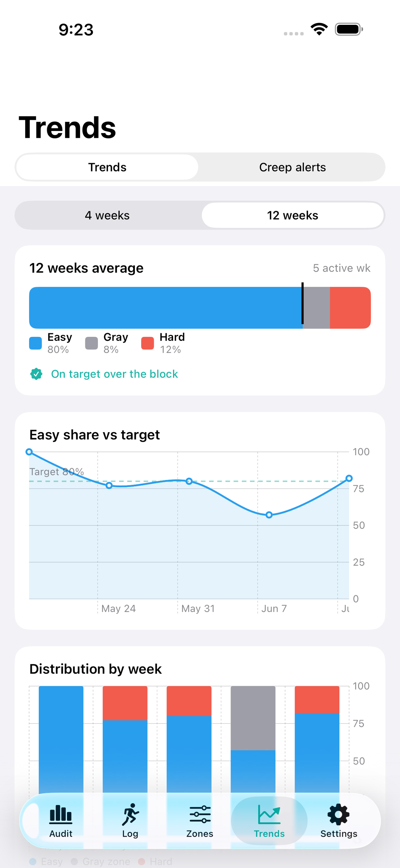The height and width of the screenshot is (868, 400).
Task: Tap the weekly bar with gray segment
Action: pos(253,739)
